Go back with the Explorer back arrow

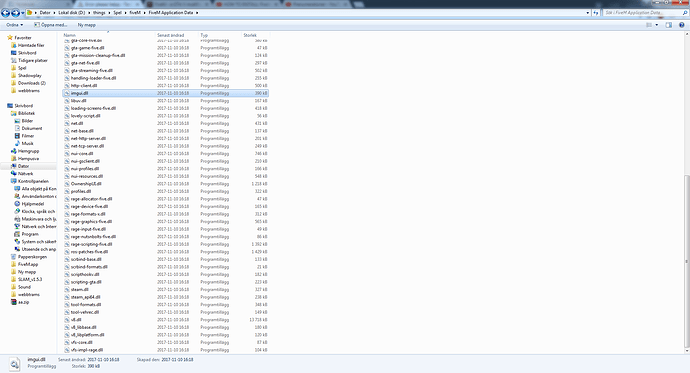pos(6,13)
